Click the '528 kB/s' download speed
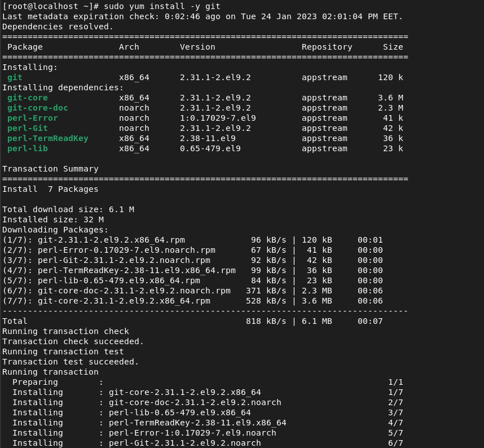 pos(266,301)
